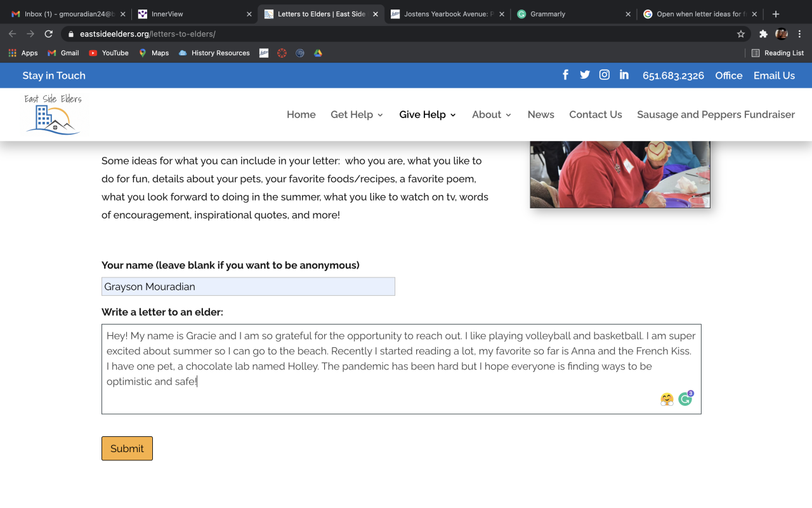Click the 651.683.2326 phone number
Screen dimensions: 812x508
click(673, 76)
